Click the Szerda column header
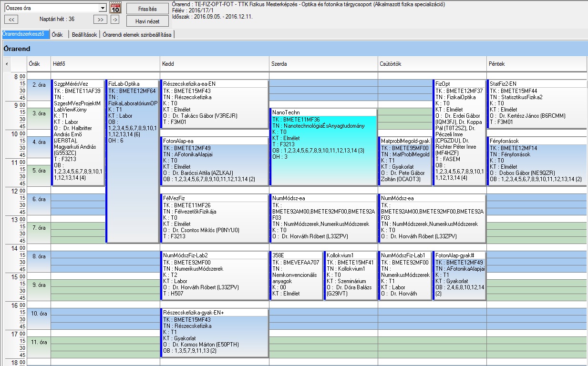 [323, 64]
